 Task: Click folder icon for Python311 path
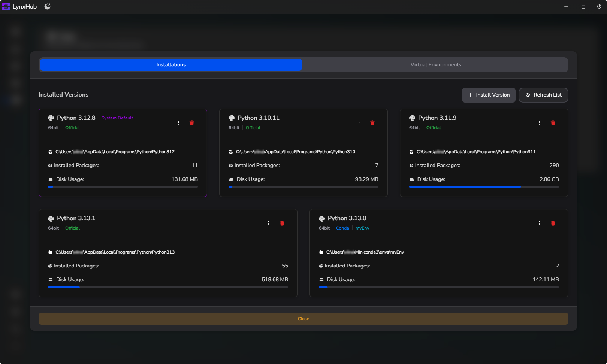[x=411, y=152]
